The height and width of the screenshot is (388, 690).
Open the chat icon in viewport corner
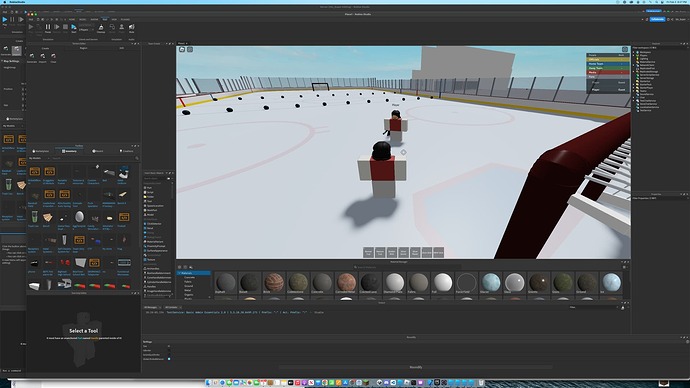tap(190, 49)
